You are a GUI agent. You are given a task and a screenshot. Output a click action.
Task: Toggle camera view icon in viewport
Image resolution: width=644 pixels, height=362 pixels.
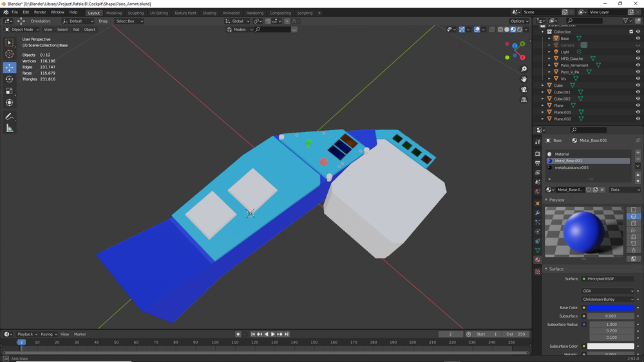[x=524, y=90]
